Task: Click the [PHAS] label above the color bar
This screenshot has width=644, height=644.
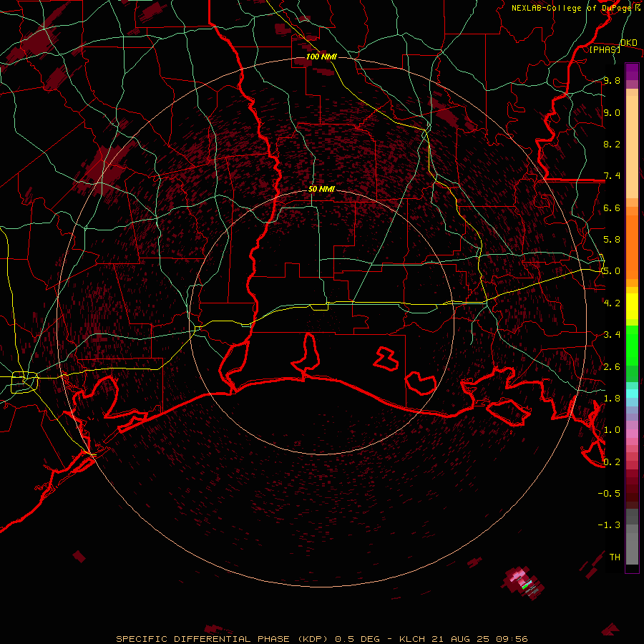Action: (x=605, y=49)
